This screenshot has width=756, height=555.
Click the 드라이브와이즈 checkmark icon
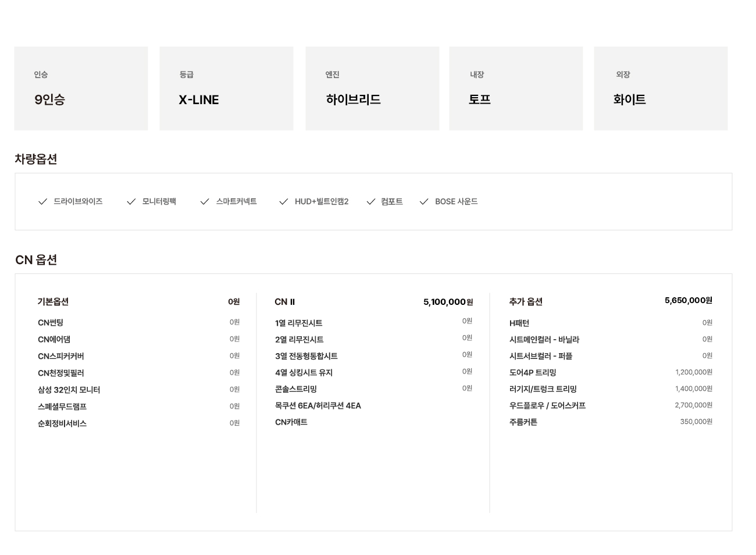(42, 201)
